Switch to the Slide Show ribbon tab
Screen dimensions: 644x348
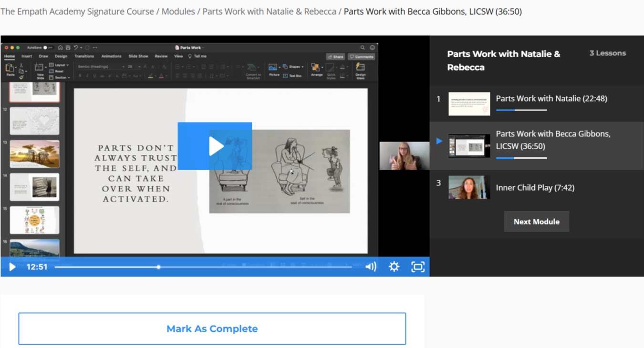[138, 56]
